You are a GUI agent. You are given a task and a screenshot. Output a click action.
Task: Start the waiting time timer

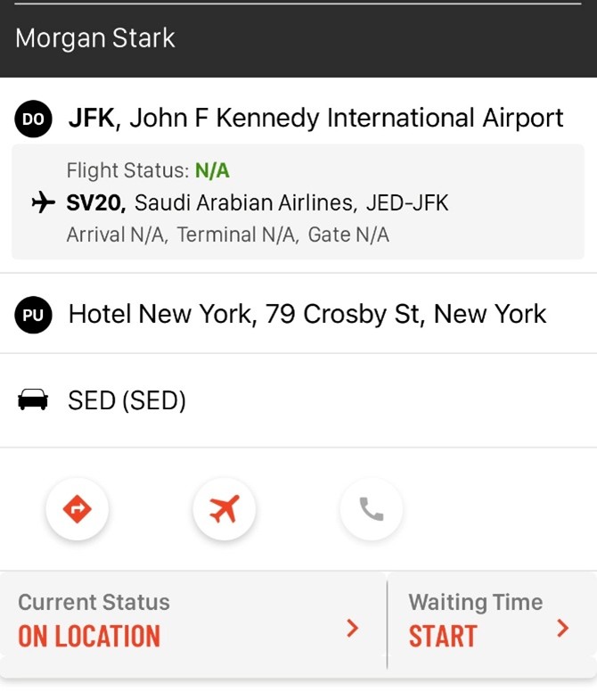click(443, 637)
